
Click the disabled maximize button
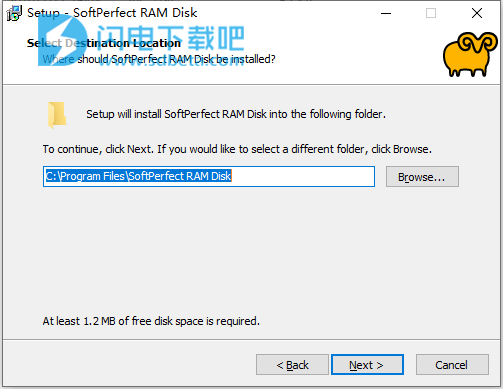tap(431, 13)
